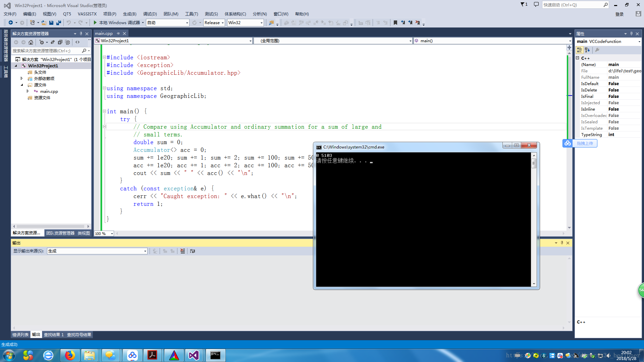Open the Release configuration dropdown
This screenshot has width=644, height=362.
222,23
